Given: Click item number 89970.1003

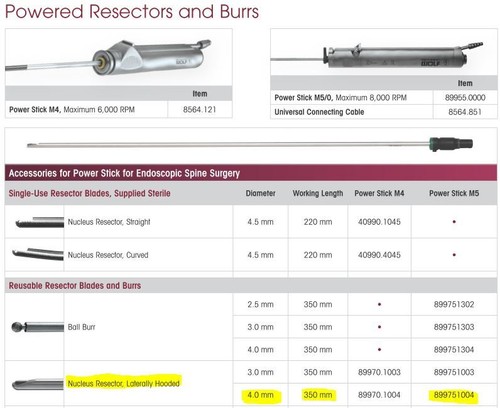Looking at the screenshot, I should [x=379, y=372].
